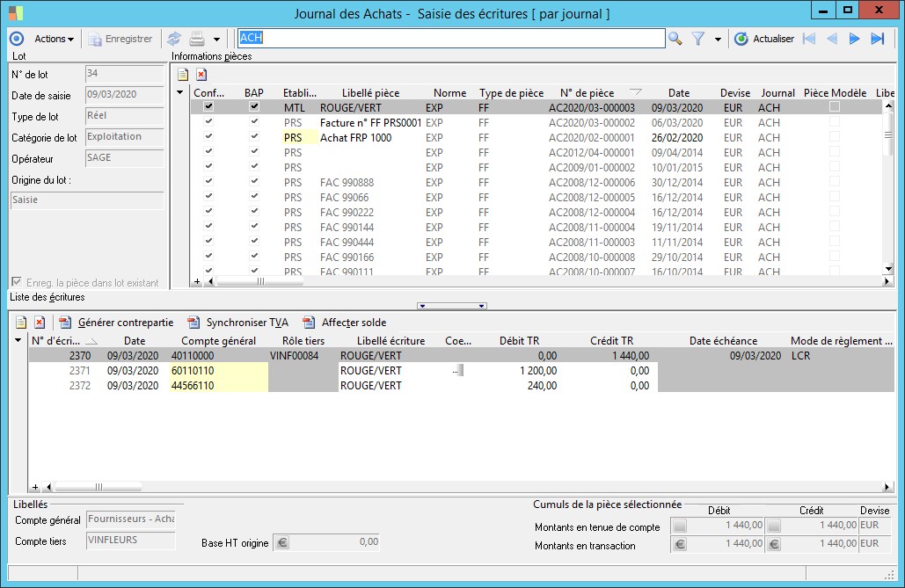Click delete icon in Liste des écritures
905x588 pixels.
(x=40, y=323)
